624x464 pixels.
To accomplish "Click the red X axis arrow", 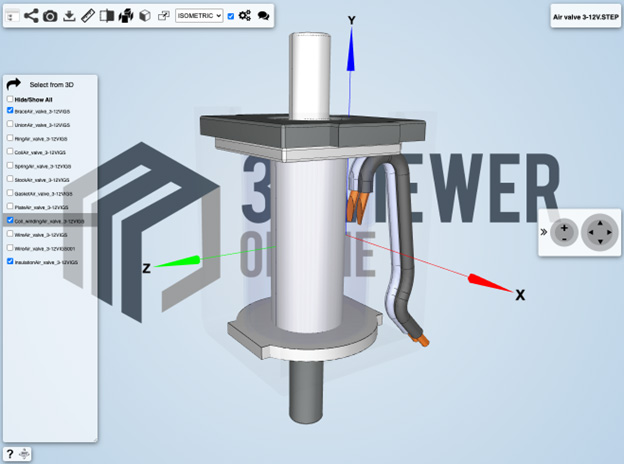I will pyautogui.click(x=490, y=283).
